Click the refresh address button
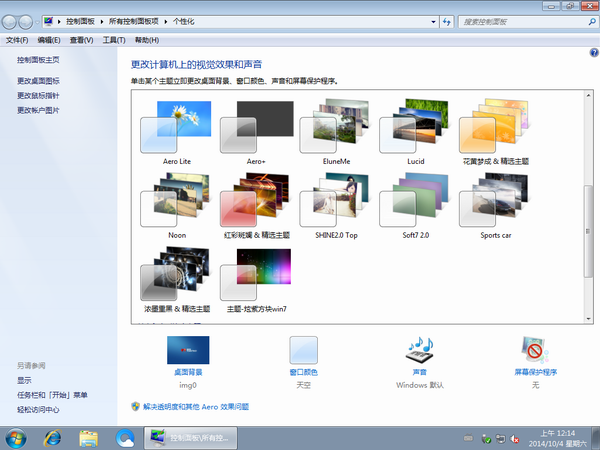 [447, 22]
